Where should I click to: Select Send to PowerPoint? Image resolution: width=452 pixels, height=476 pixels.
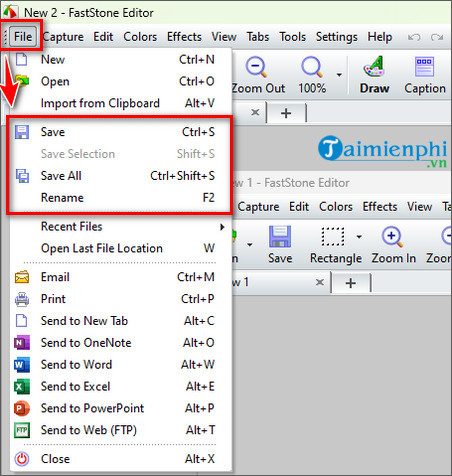tap(120, 408)
